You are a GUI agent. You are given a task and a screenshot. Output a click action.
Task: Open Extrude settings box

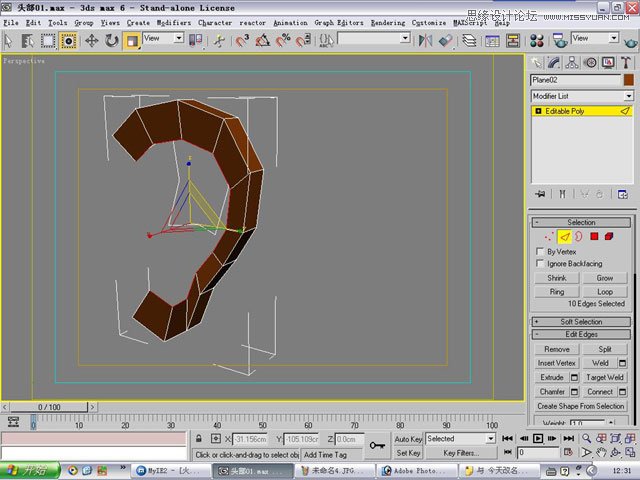574,377
